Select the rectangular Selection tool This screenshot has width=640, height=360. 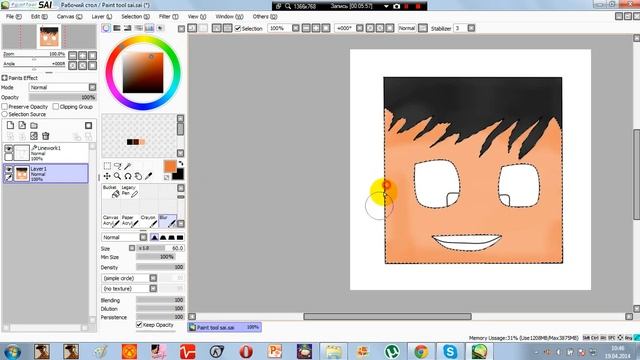[107, 166]
